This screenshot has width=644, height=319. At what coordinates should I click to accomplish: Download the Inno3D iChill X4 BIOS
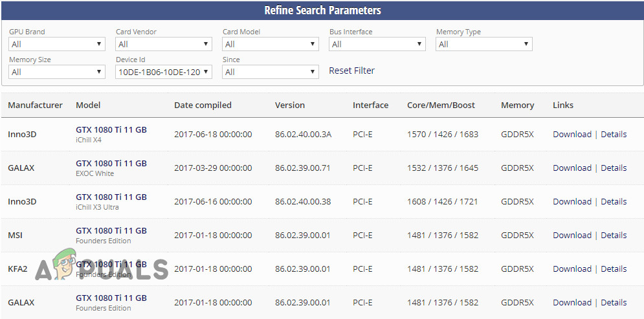click(572, 135)
